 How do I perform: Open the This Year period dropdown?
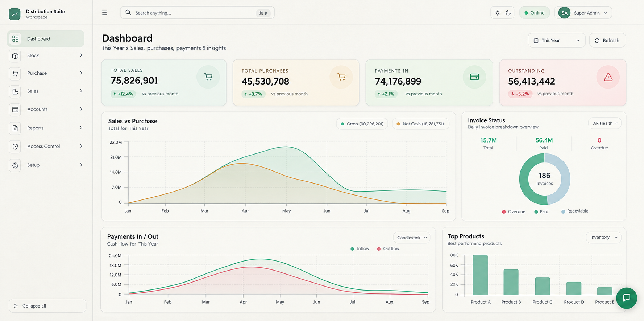pos(557,40)
